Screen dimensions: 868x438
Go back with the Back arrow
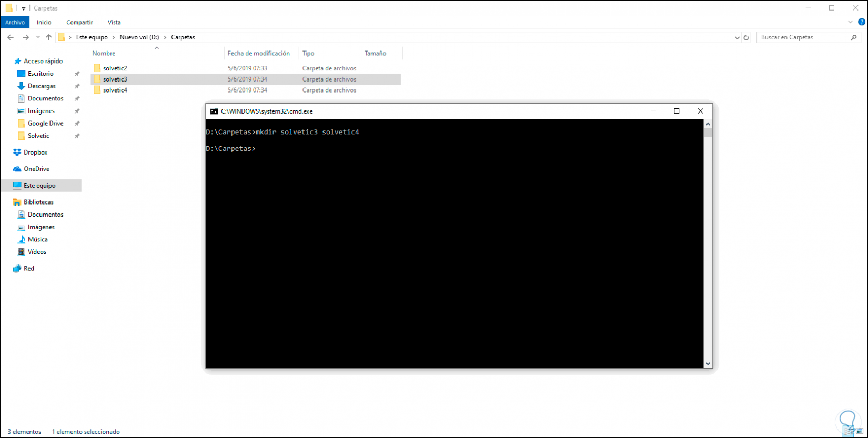pyautogui.click(x=11, y=37)
